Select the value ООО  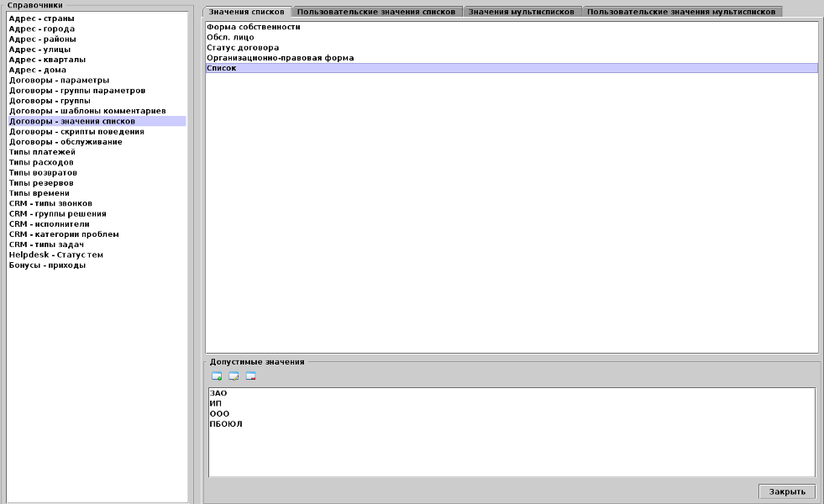tap(219, 413)
